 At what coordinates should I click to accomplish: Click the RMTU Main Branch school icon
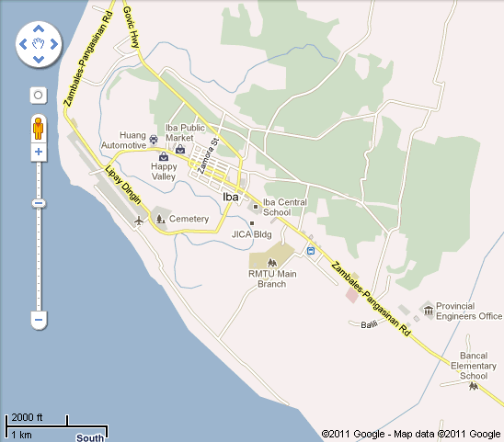[x=272, y=263]
